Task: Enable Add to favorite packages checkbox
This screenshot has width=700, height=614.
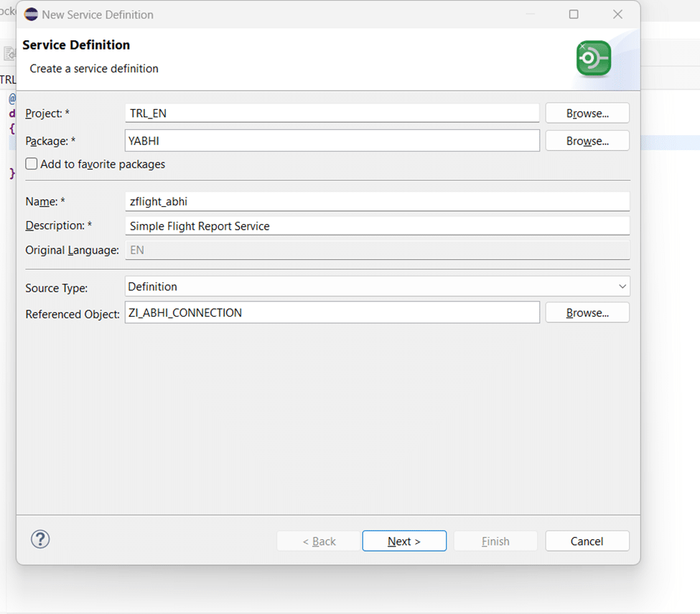Action: 32,164
